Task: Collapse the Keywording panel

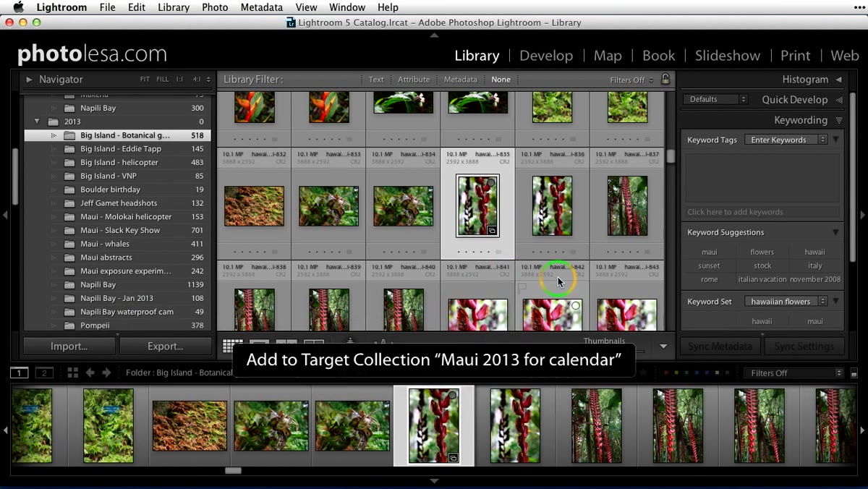Action: 839,120
